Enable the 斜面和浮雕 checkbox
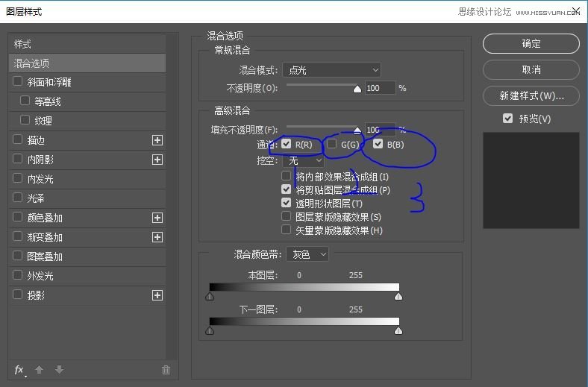Image resolution: width=588 pixels, height=387 pixels. pyautogui.click(x=18, y=81)
